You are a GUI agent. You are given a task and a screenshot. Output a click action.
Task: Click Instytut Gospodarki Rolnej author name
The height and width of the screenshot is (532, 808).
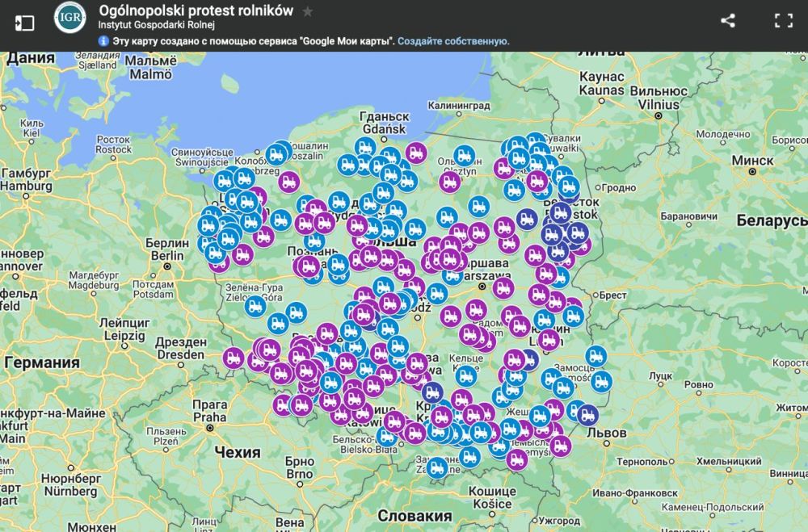(x=157, y=25)
